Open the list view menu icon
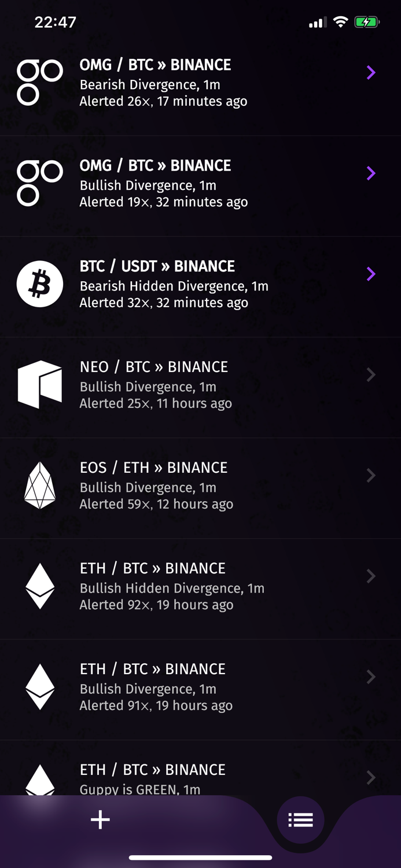401x868 pixels. pos(300,820)
